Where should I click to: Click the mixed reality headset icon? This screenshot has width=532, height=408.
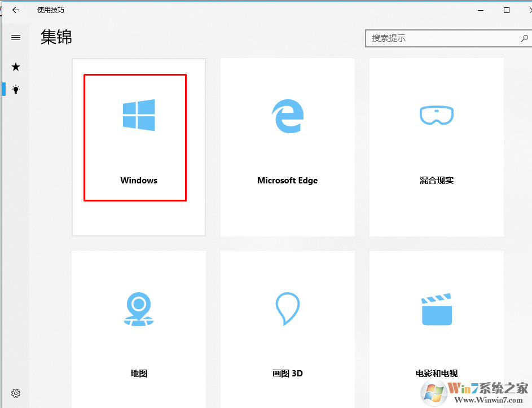pyautogui.click(x=437, y=115)
